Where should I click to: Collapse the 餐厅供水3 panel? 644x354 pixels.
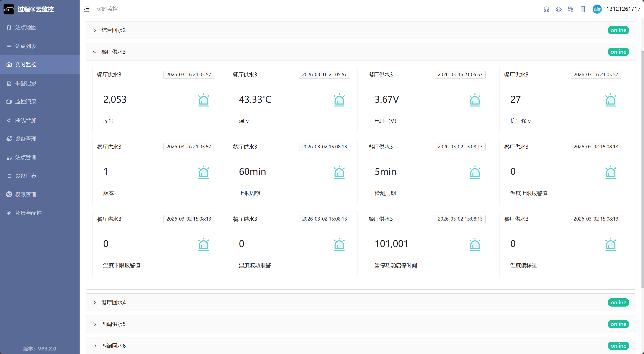(95, 52)
